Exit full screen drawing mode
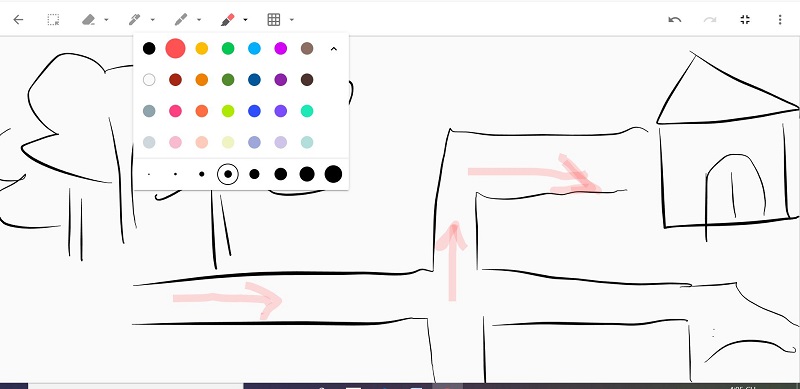Image resolution: width=800 pixels, height=389 pixels. coord(745,20)
